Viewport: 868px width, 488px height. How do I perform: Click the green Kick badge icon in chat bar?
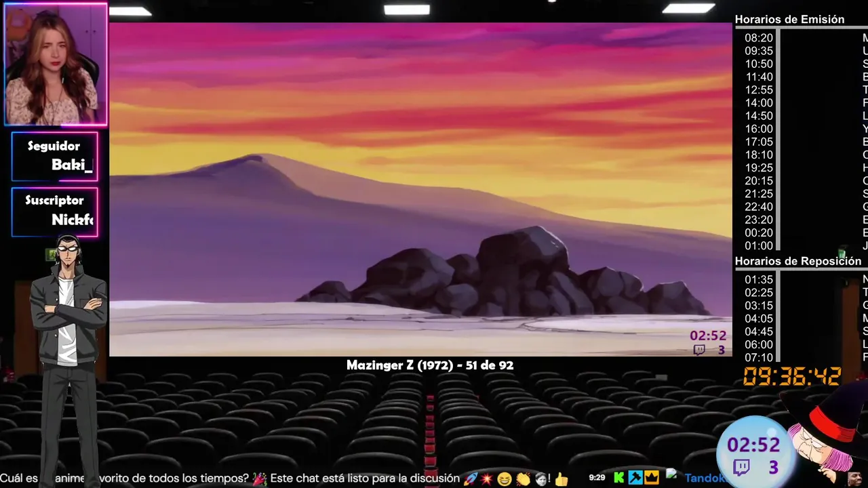(618, 477)
